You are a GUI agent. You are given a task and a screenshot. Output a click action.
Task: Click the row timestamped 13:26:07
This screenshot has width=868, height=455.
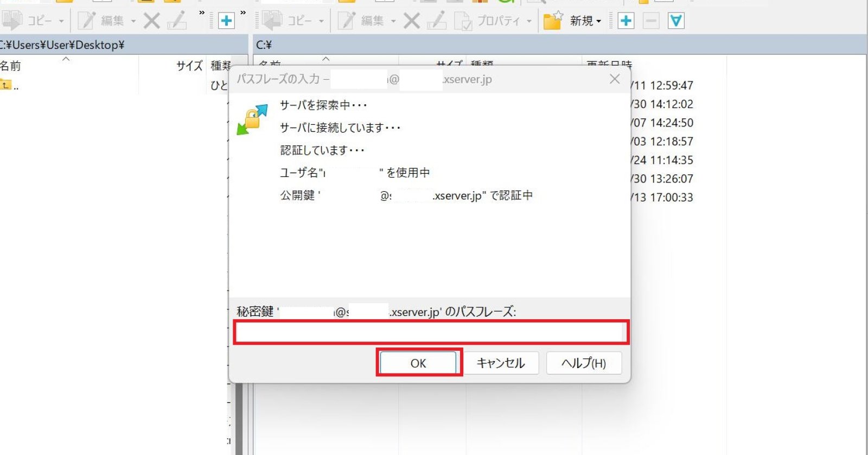point(662,179)
